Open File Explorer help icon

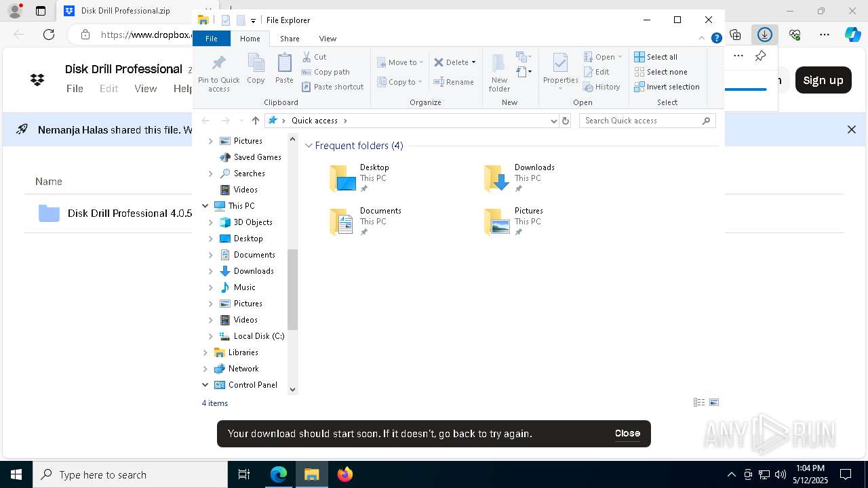tap(716, 39)
